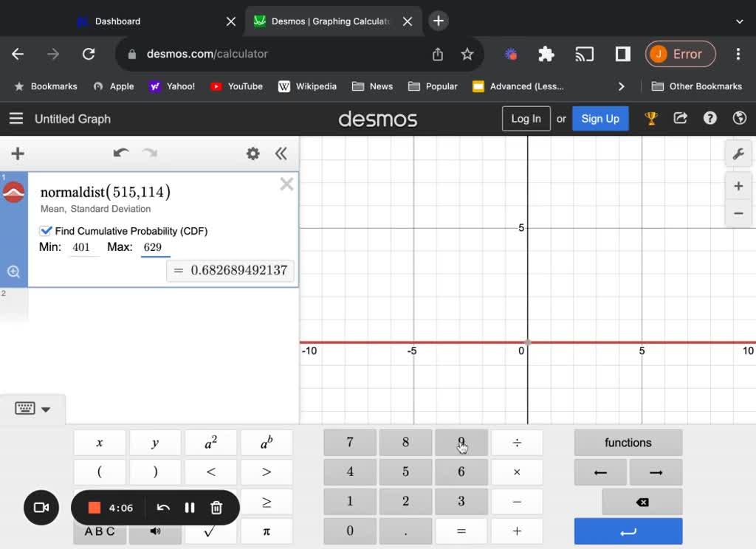Undo the last expression edit
The image size is (756, 549).
(x=121, y=153)
